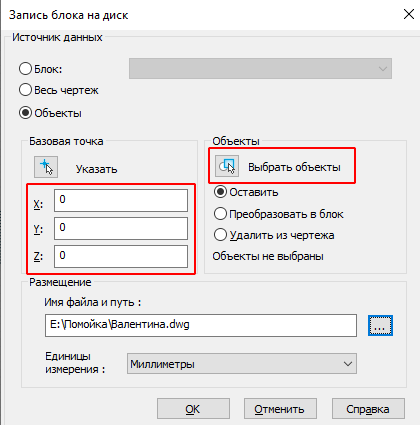Viewport: 420px width, 425px height.
Task: Click the pick base point crosshair icon
Action: pyautogui.click(x=46, y=167)
